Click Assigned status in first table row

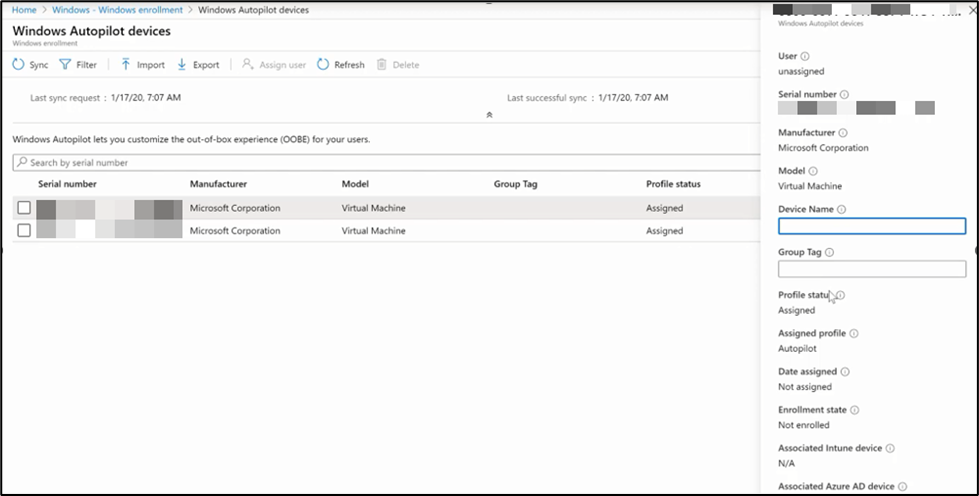point(664,208)
